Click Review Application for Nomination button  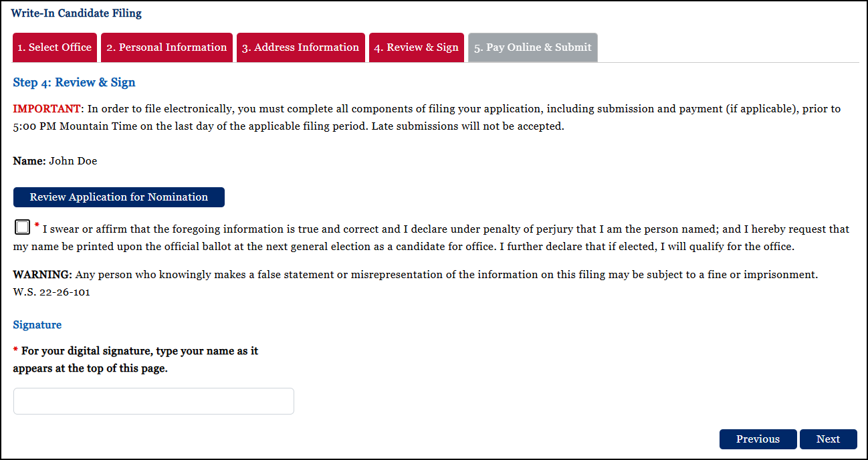(119, 197)
